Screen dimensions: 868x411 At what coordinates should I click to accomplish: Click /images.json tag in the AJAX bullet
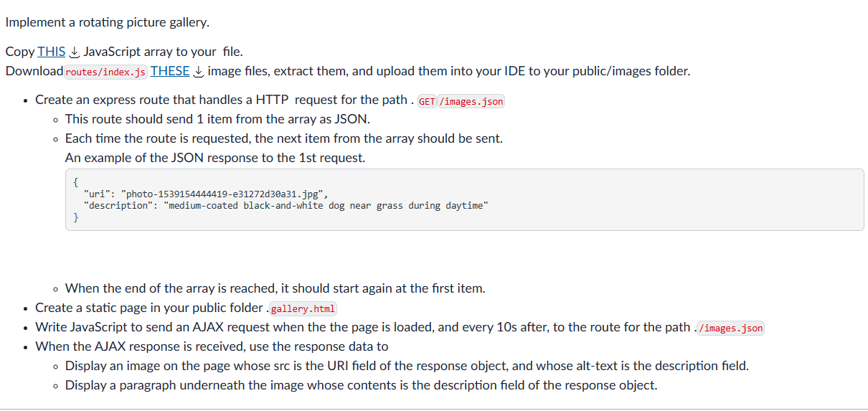(731, 329)
